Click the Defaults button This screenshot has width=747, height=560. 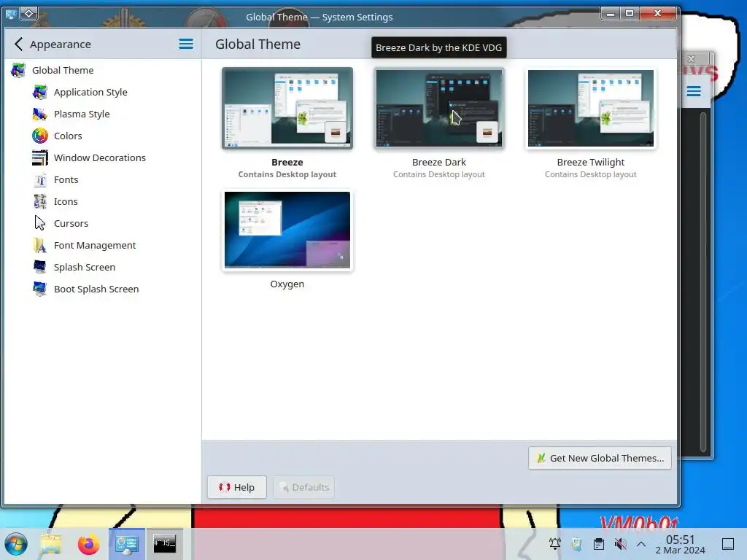pyautogui.click(x=304, y=487)
